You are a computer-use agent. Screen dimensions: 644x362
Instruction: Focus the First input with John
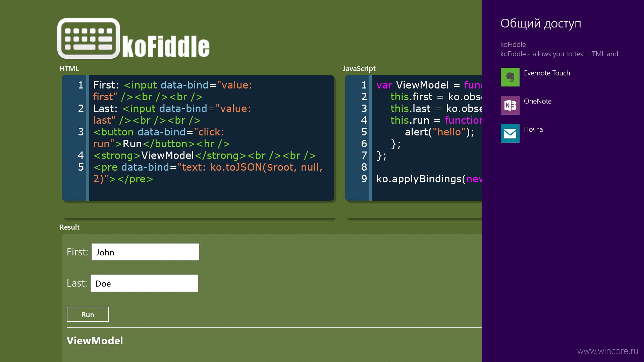145,252
